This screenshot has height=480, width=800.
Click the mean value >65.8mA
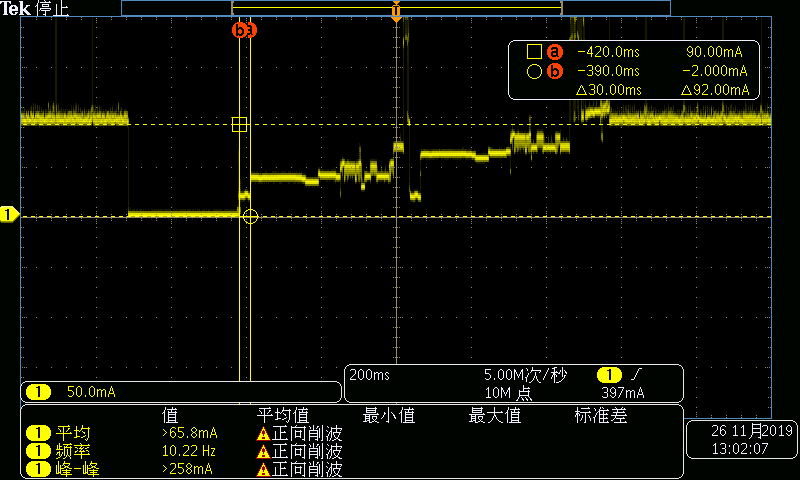click(189, 433)
